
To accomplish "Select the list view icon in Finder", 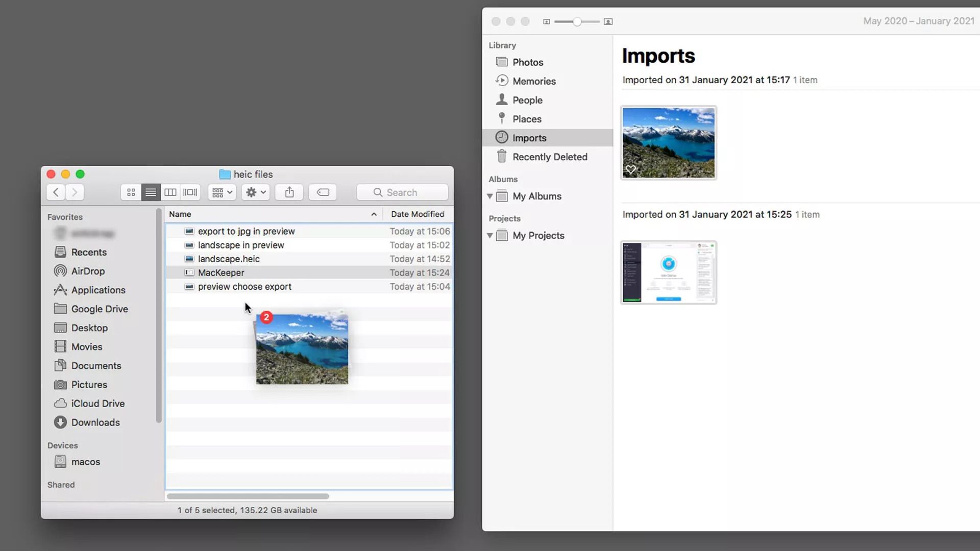I will (x=150, y=192).
